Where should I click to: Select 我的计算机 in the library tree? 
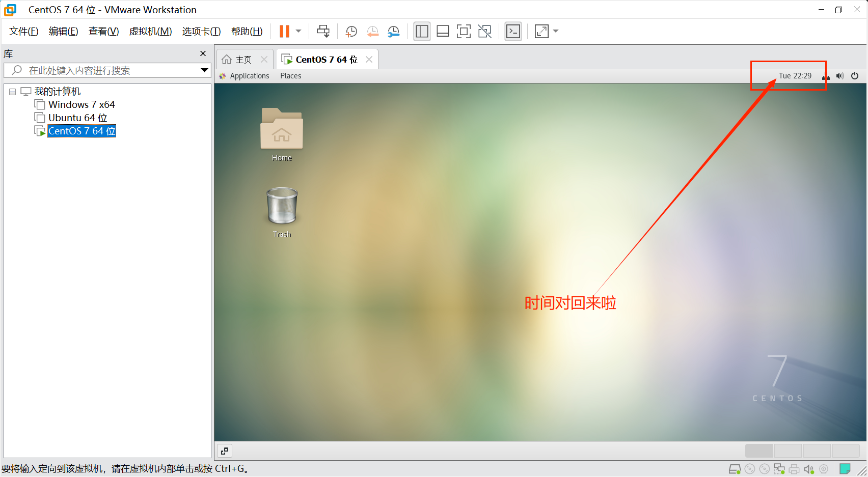57,92
